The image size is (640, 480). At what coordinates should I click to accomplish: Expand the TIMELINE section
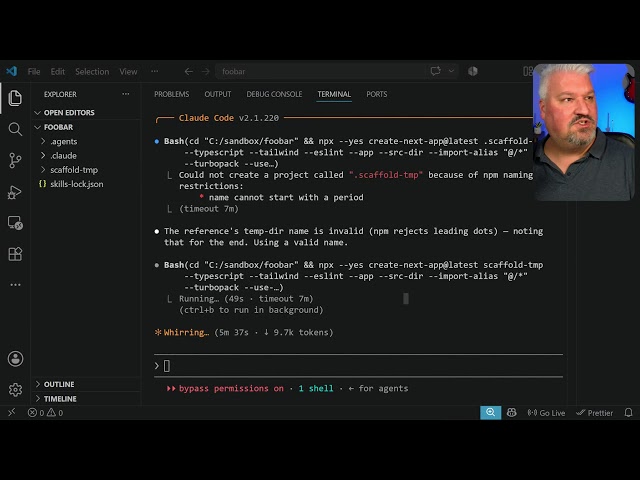point(87,398)
